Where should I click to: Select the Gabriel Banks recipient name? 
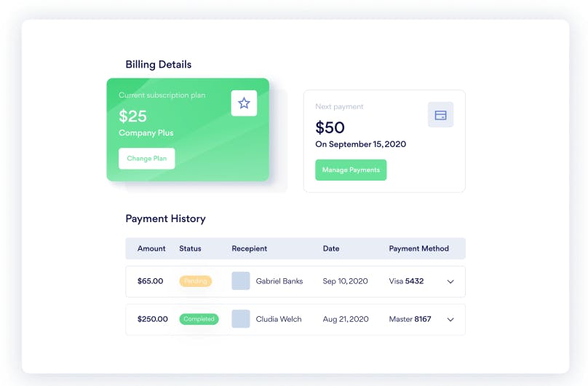[279, 281]
